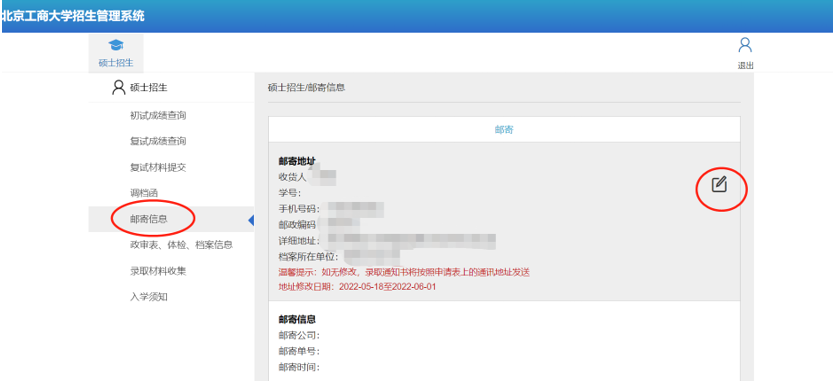
Task: Open 调档函 in the sidebar
Action: [x=144, y=193]
